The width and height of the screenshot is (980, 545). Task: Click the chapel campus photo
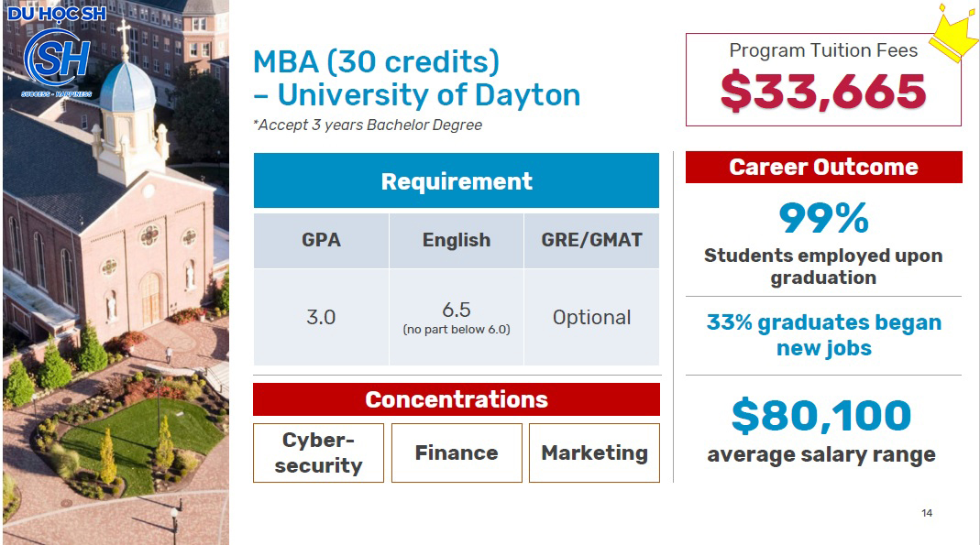[x=116, y=272]
